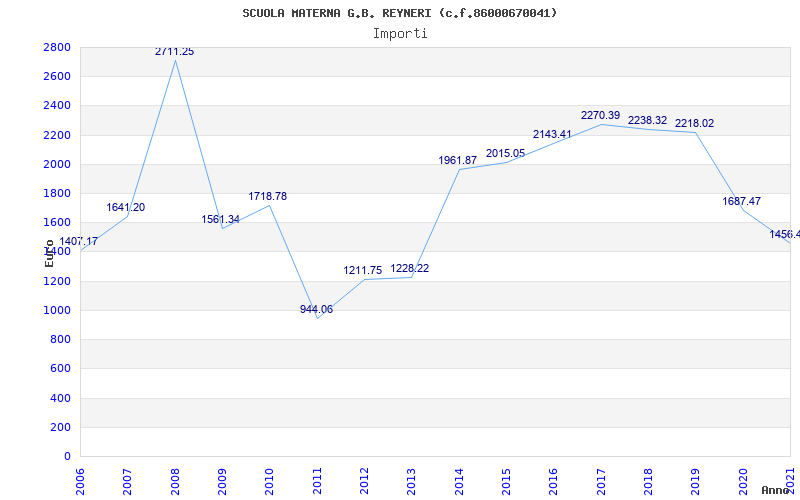Click the y-axis value 0
The height and width of the screenshot is (500, 800).
click(67, 456)
